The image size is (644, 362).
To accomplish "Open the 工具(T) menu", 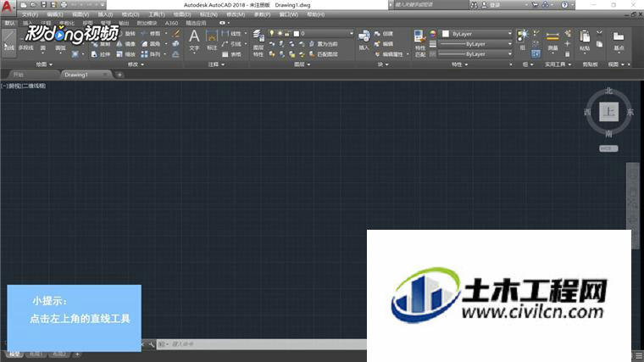I will click(x=156, y=14).
